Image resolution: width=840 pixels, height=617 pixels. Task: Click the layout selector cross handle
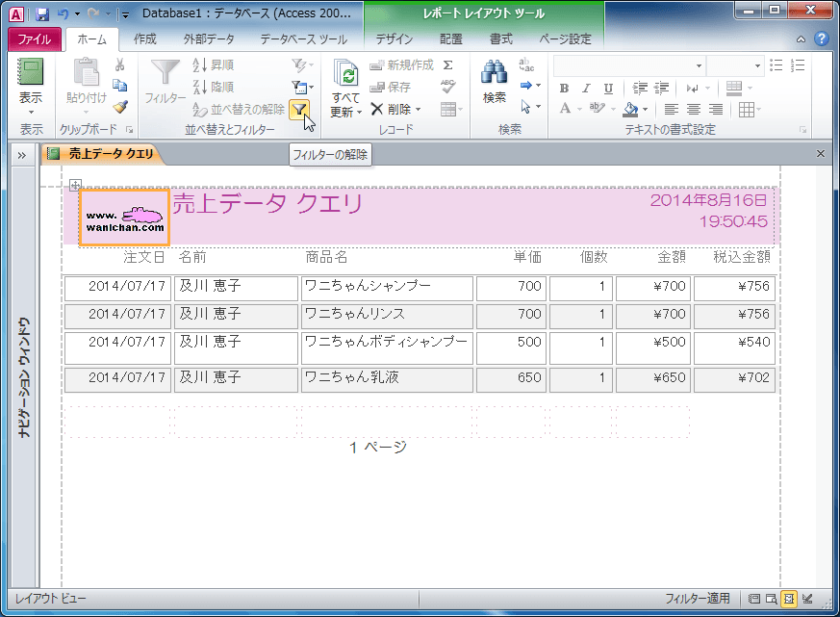click(x=75, y=185)
